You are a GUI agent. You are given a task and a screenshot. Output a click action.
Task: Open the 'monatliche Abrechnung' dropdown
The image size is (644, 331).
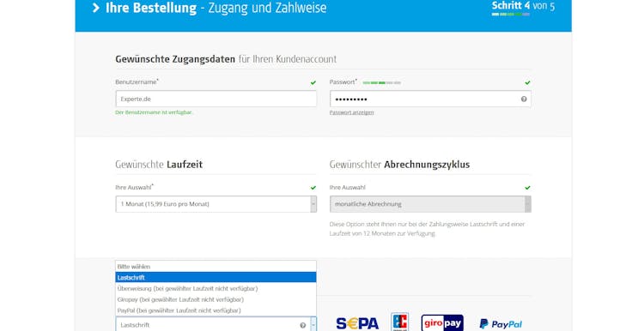tap(430, 204)
